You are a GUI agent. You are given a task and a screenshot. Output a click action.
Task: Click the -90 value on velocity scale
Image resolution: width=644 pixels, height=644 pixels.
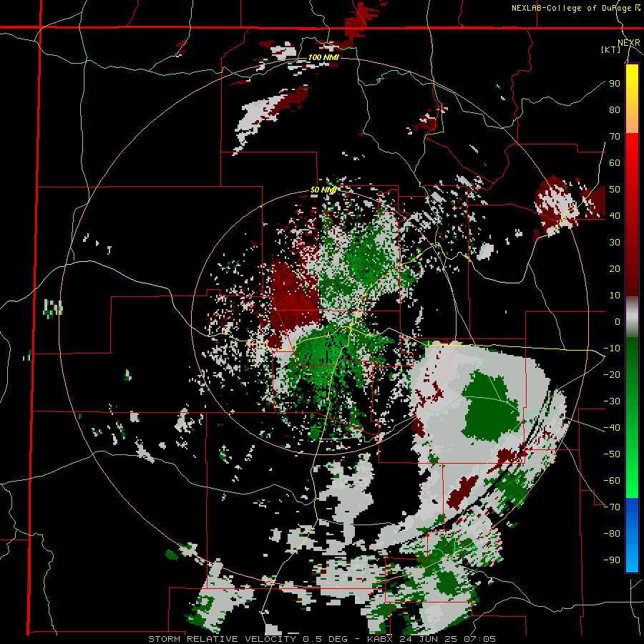point(612,560)
